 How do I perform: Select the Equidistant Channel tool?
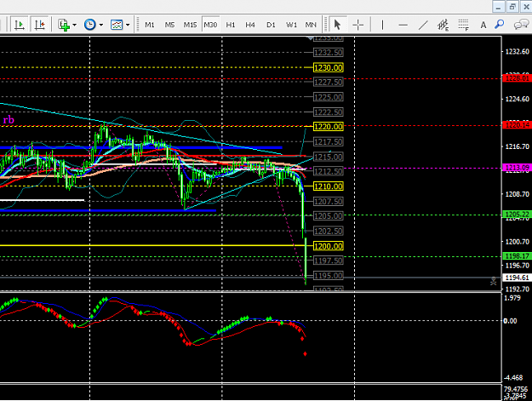[x=443, y=25]
